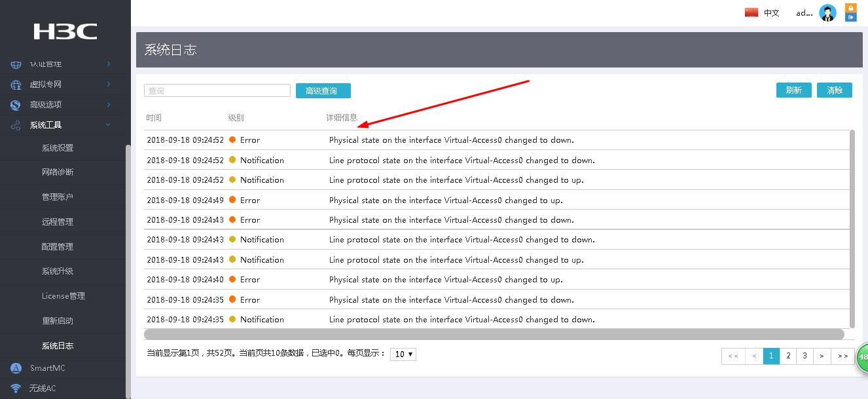Click the blue logout icon
Image resolution: width=868 pixels, height=399 pixels.
(x=851, y=18)
